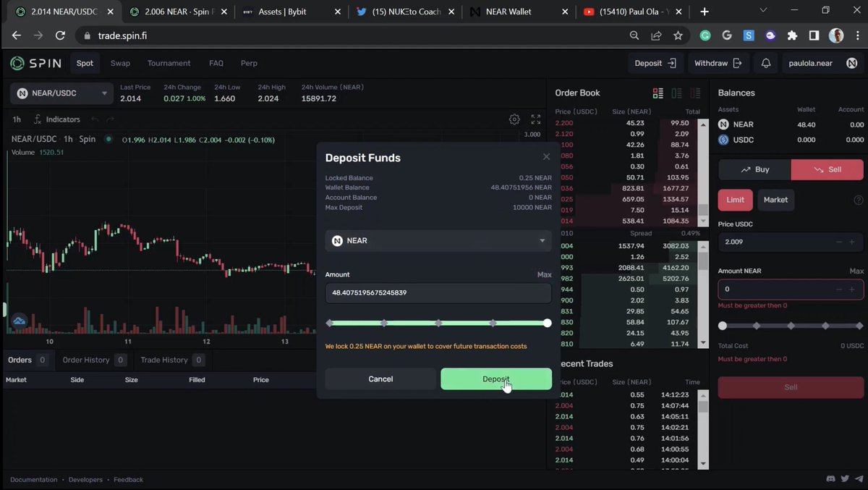Viewport: 868px width, 490px height.
Task: Open the Documentation footer link
Action: click(x=34, y=480)
